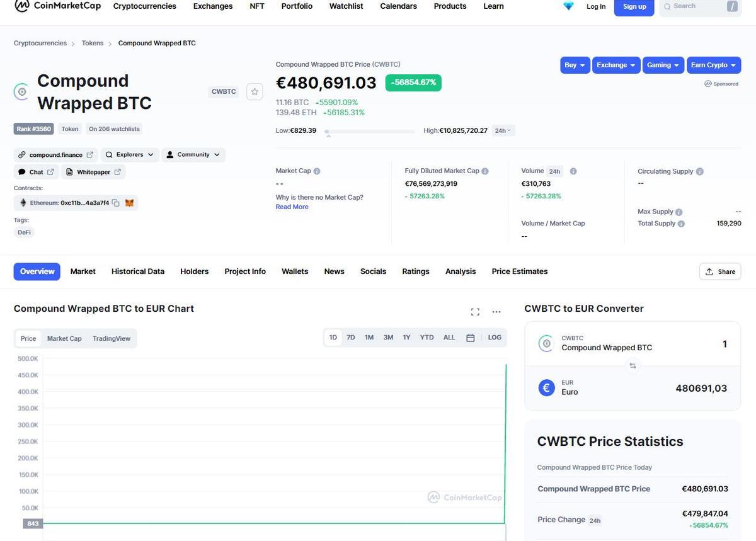The width and height of the screenshot is (756, 541).
Task: Select the 1Y chart time range
Action: click(406, 337)
